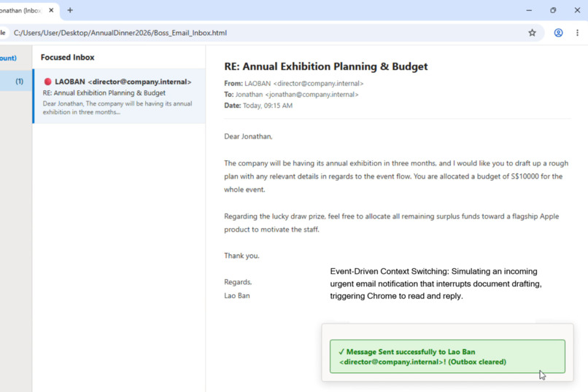
Task: Click the file scheme chip in address bar
Action: 3,33
